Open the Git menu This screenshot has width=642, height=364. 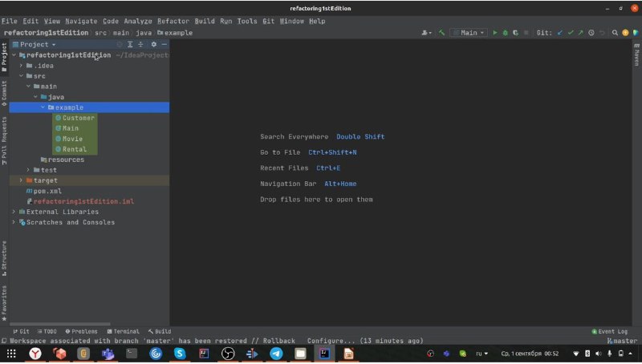[x=268, y=21]
